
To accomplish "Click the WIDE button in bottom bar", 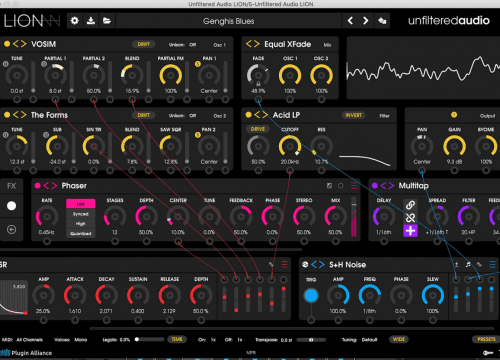I will (399, 339).
